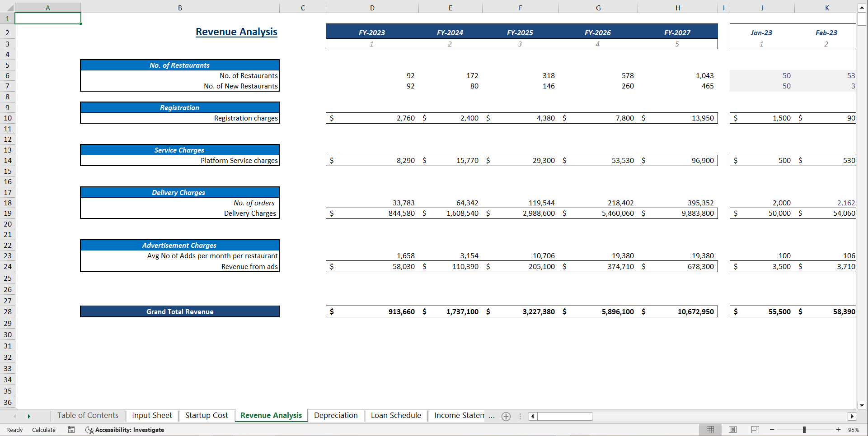Click the macro recording icon in status bar
The height and width of the screenshot is (436, 868).
(71, 430)
